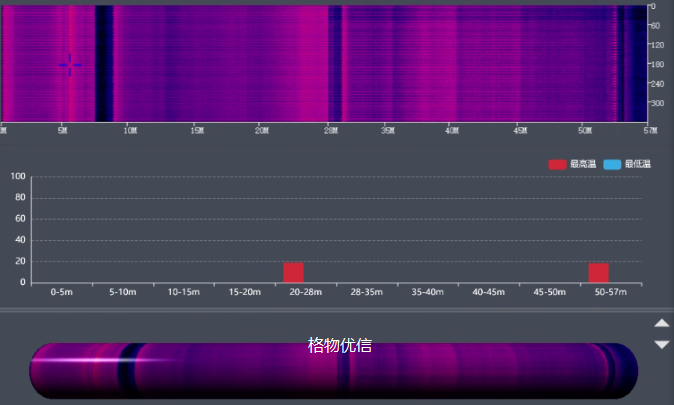Click the 50M tick on heatmap axis
Image resolution: width=674 pixels, height=405 pixels.
pos(585,130)
